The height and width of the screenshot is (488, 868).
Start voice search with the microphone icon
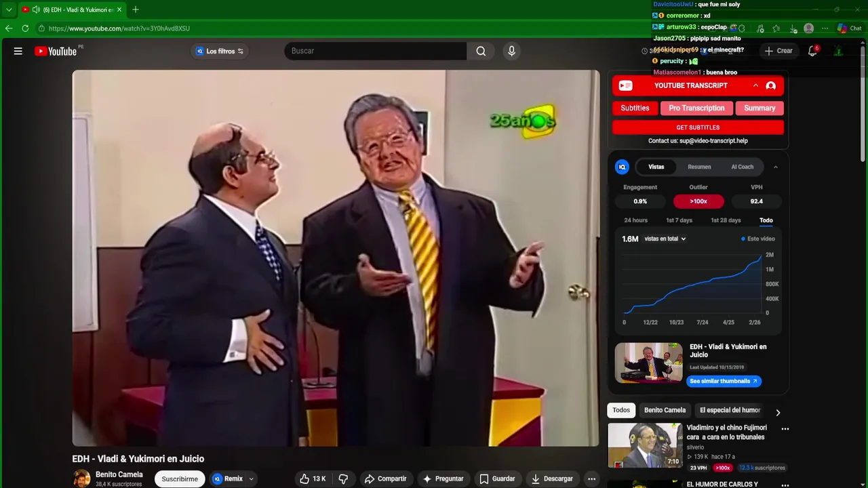(x=512, y=51)
